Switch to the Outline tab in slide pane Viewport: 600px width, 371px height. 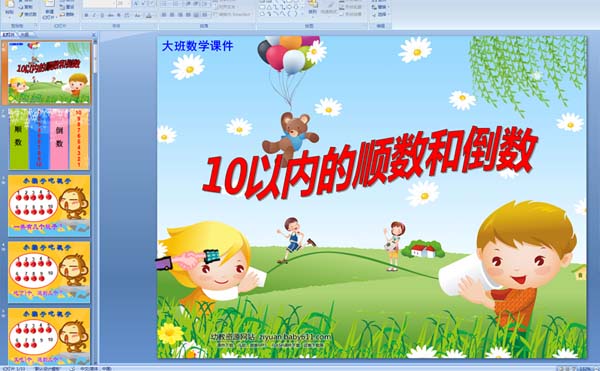pos(25,34)
